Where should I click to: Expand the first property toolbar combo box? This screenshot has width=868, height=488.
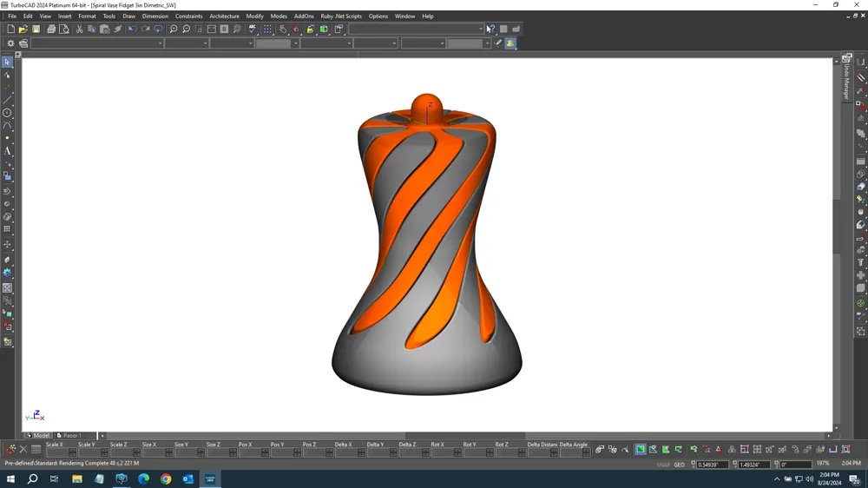pyautogui.click(x=161, y=43)
